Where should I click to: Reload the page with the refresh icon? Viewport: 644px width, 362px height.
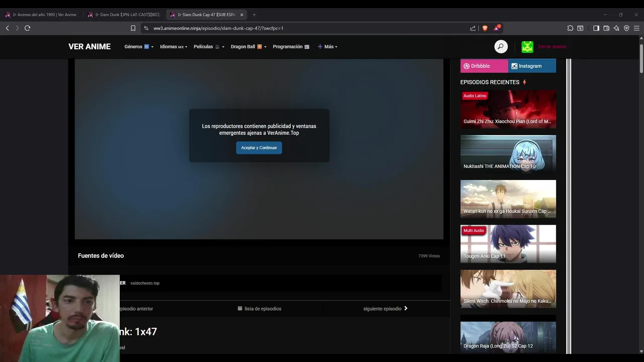[27, 28]
